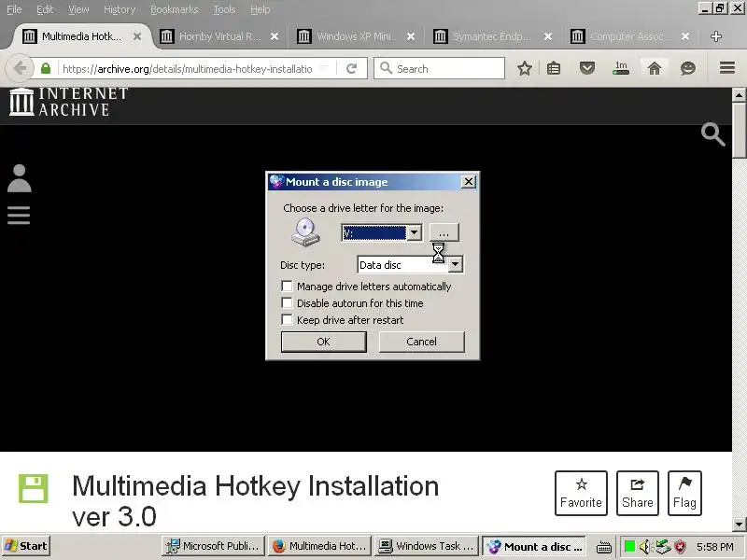Open the Edit menu
Screen dimensions: 747x560
(x=45, y=9)
